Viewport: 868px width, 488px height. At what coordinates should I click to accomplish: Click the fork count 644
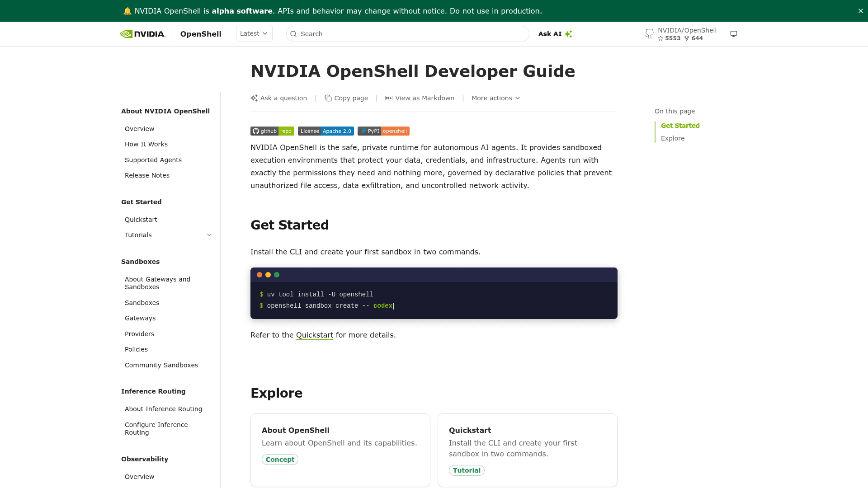[x=694, y=38]
